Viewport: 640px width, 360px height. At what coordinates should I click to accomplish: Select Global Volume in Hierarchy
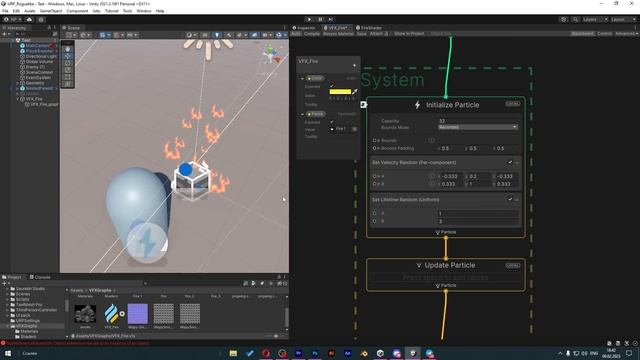coord(39,62)
